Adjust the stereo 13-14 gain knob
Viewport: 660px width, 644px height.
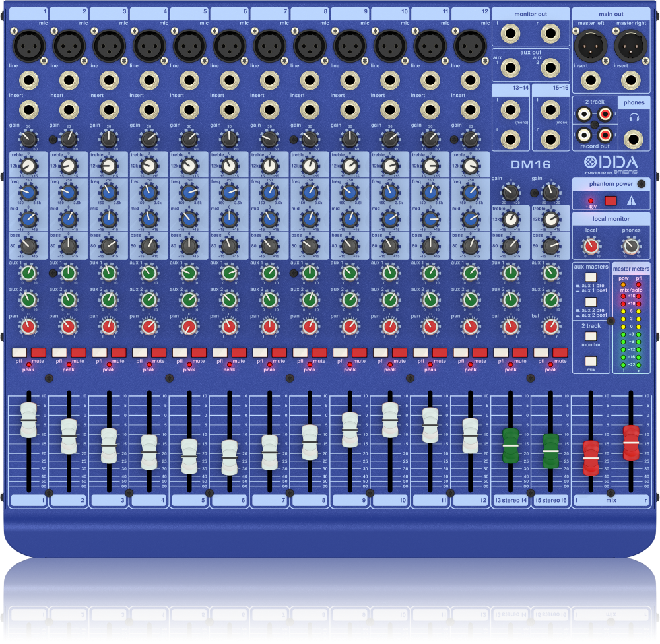tap(510, 193)
